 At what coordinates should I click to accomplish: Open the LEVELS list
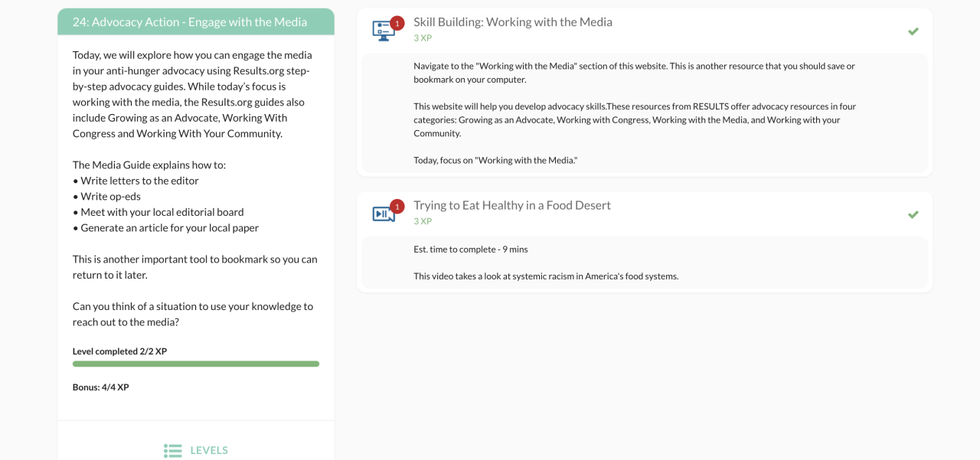[x=209, y=450]
